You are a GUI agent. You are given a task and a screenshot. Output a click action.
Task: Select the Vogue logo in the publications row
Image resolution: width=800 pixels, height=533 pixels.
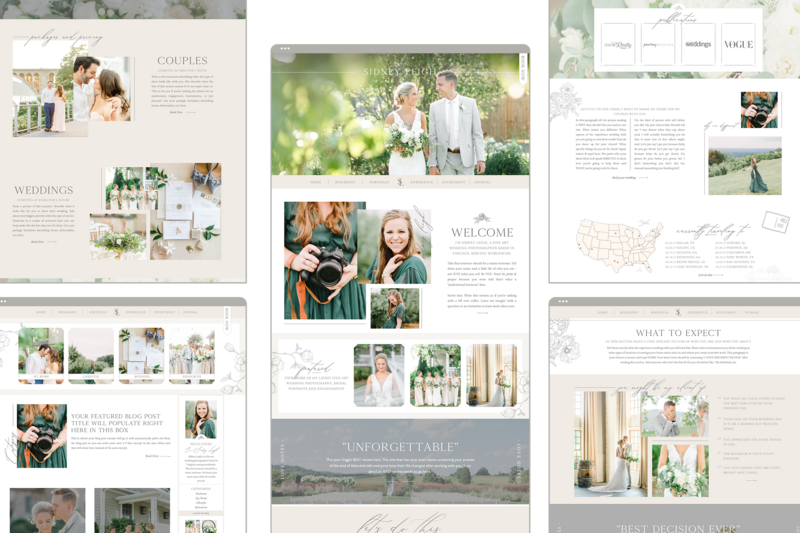(738, 44)
